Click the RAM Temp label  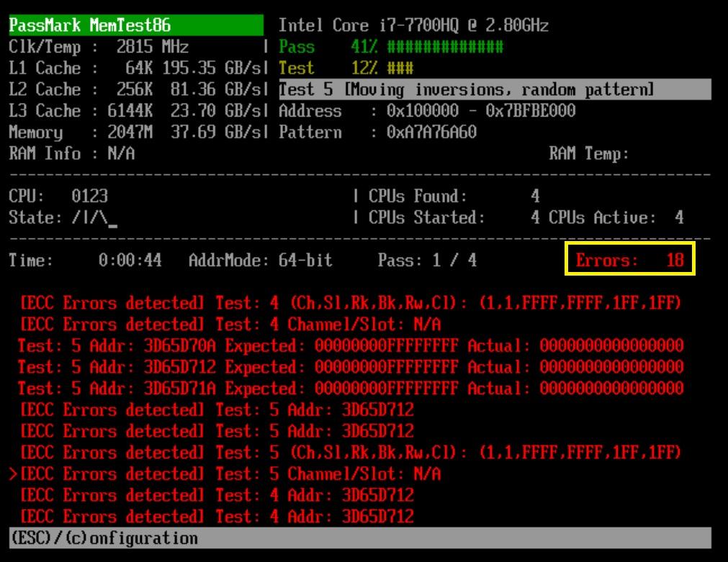click(589, 153)
